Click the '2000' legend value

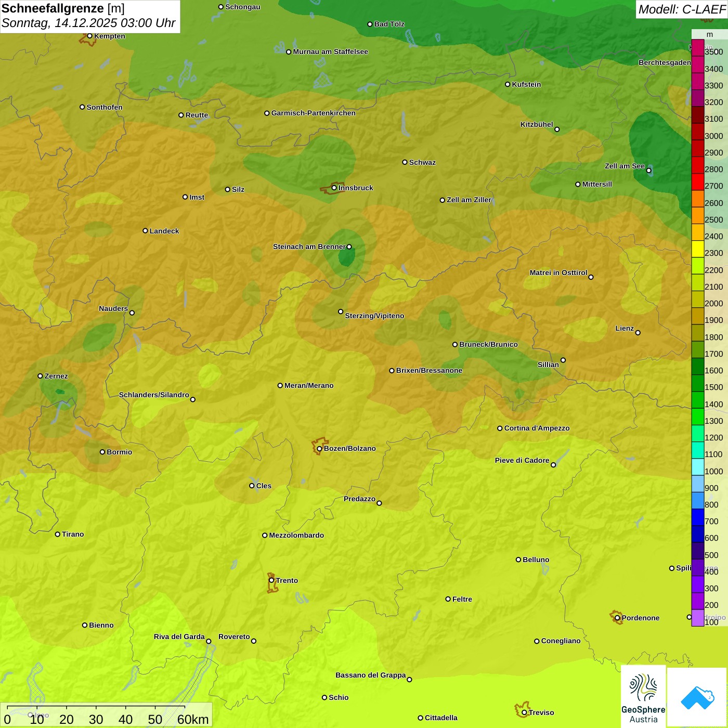pos(714,304)
